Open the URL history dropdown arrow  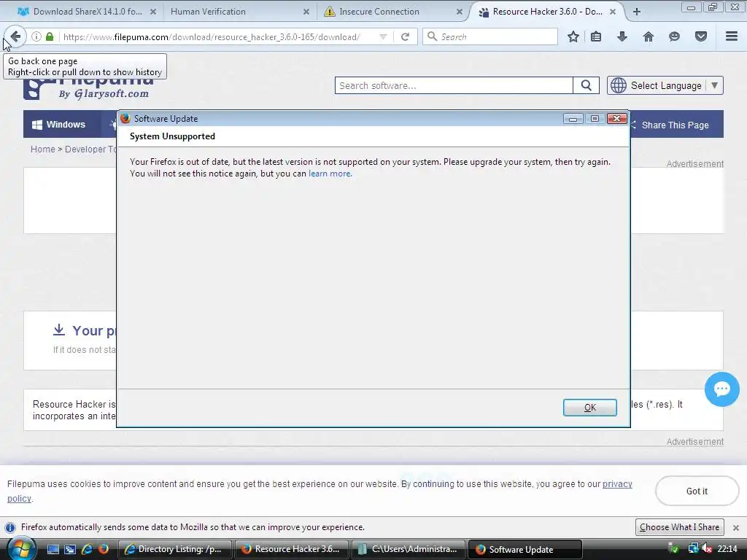point(382,36)
